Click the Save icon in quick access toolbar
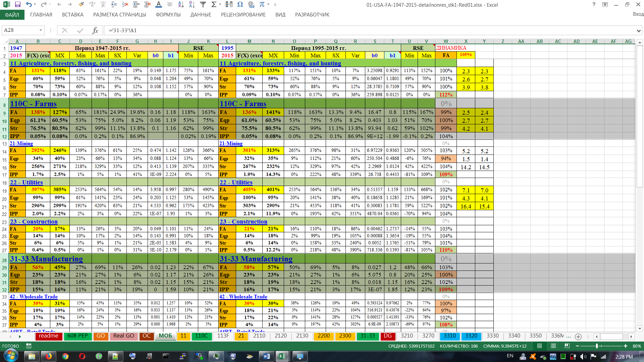Viewport: 644px width, 362px height. (18, 5)
